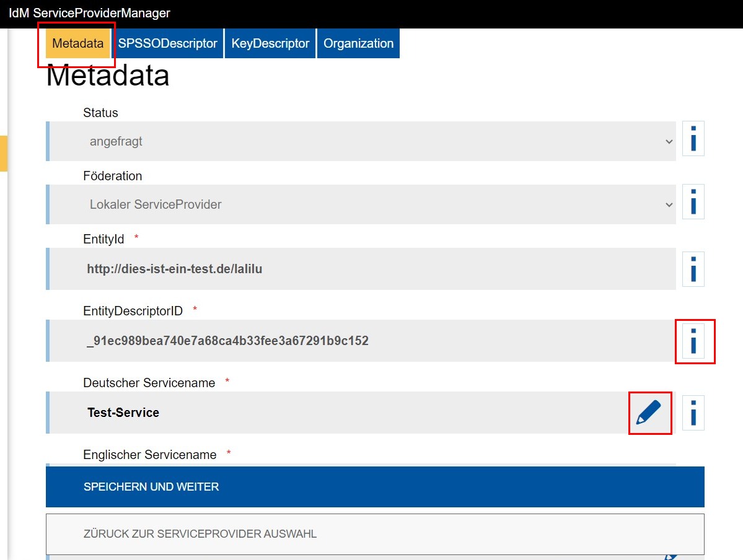Click ZÜRUCK ZUR SERVICEPROVIDER AUSWAHL
Viewport: 743px width, 560px height.
pos(374,534)
